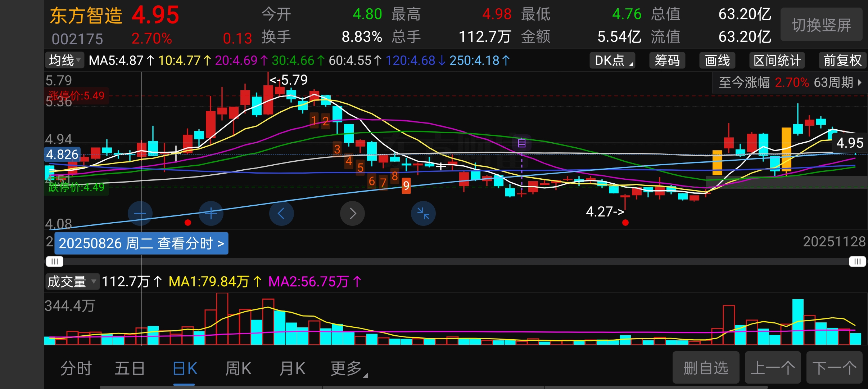Expand the DK点 options menu
This screenshot has width=868, height=389.
coord(612,61)
